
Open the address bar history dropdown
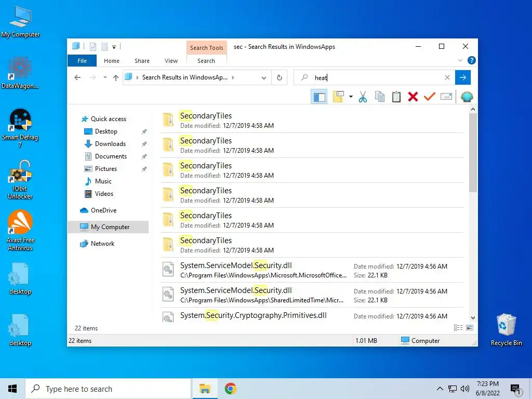tap(263, 78)
